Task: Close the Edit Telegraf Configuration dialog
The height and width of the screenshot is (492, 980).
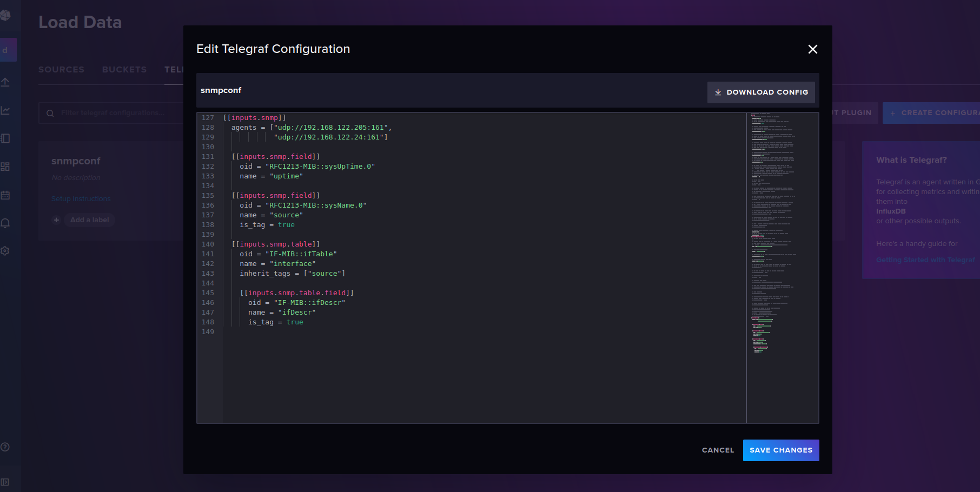Action: click(x=812, y=49)
